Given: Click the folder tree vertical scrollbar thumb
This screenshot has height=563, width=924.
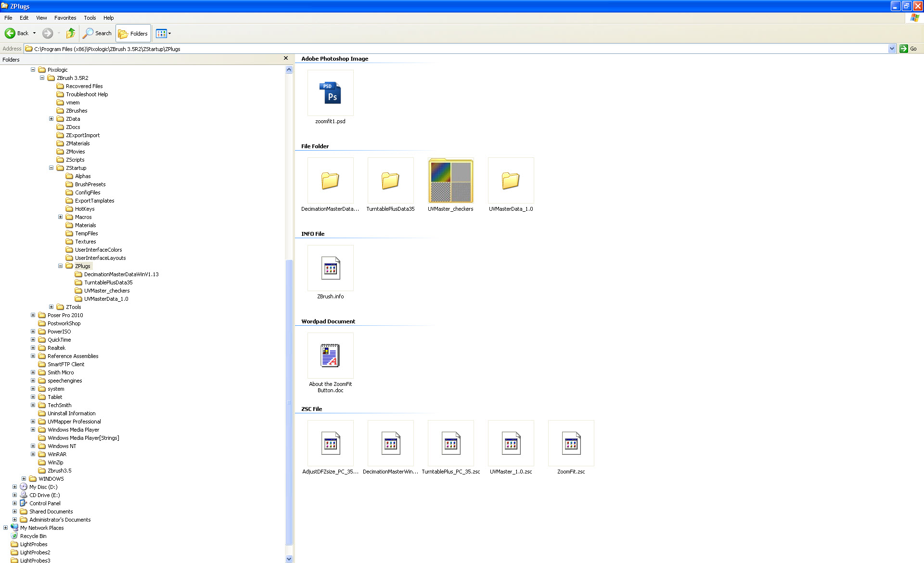Looking at the screenshot, I should pyautogui.click(x=289, y=402).
